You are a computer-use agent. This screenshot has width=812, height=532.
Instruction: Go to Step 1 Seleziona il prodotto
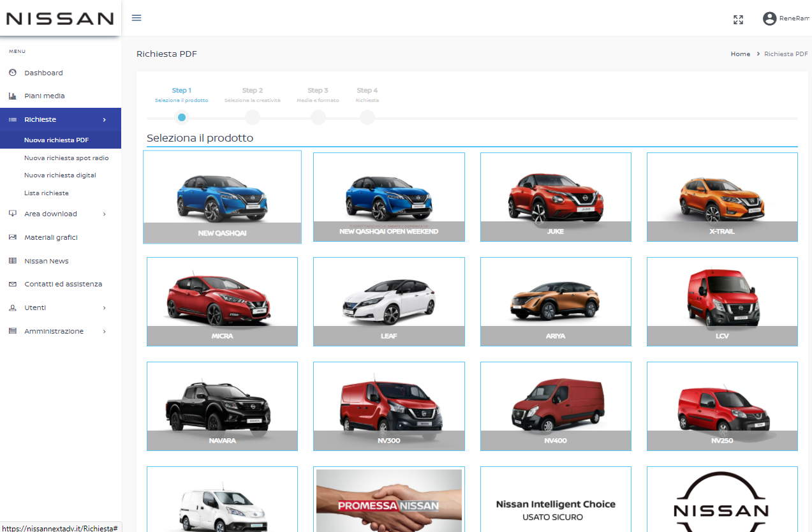(181, 95)
